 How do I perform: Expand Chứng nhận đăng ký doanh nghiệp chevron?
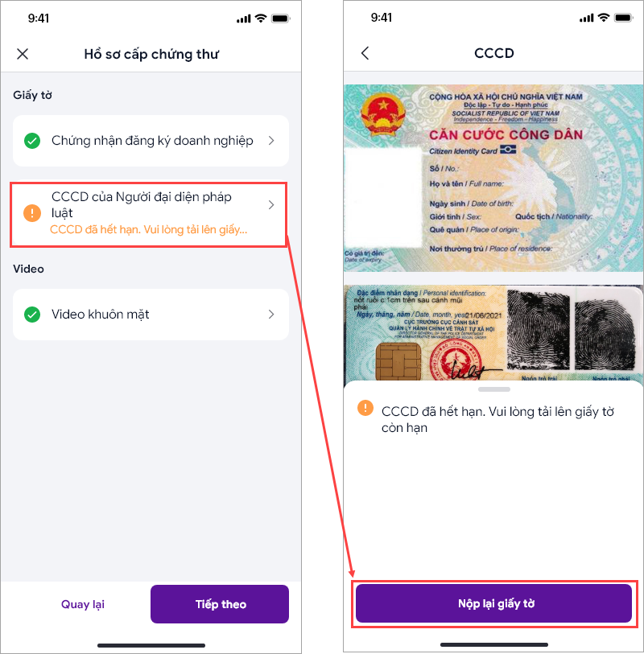(271, 141)
